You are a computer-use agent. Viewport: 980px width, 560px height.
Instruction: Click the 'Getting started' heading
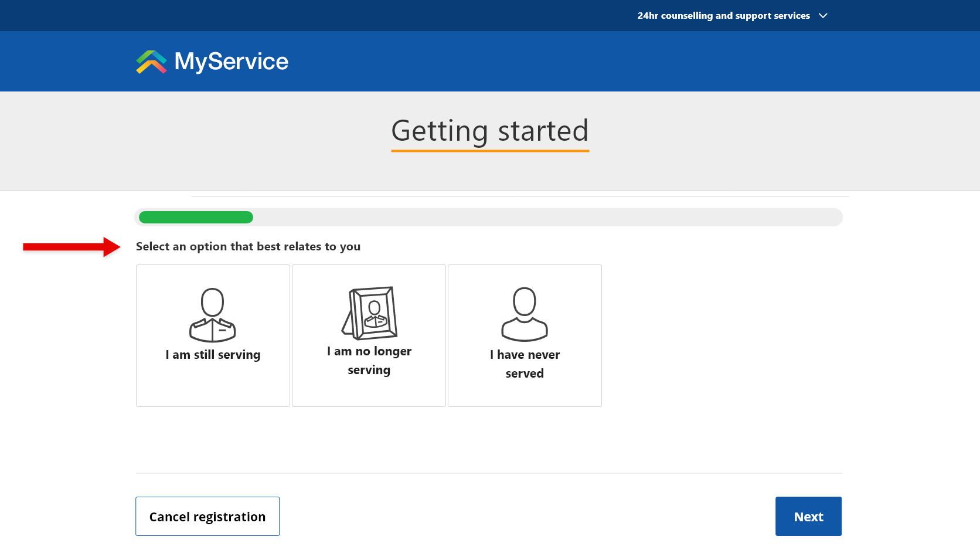pyautogui.click(x=490, y=131)
